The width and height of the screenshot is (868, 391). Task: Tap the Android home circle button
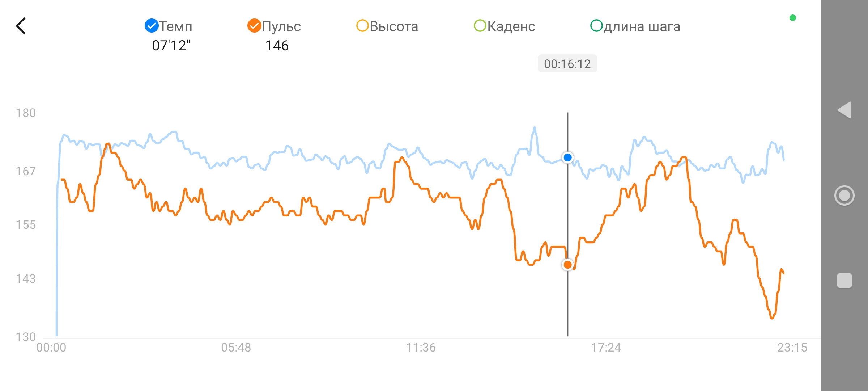tap(844, 195)
